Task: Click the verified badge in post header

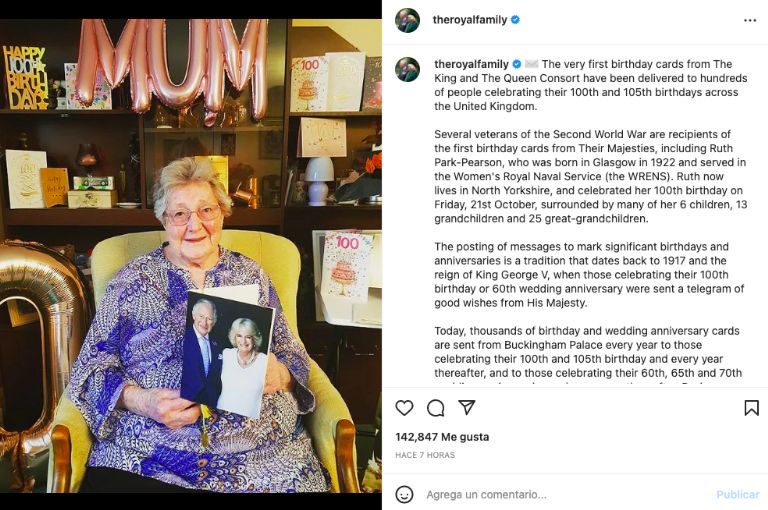Action: pyautogui.click(x=516, y=20)
